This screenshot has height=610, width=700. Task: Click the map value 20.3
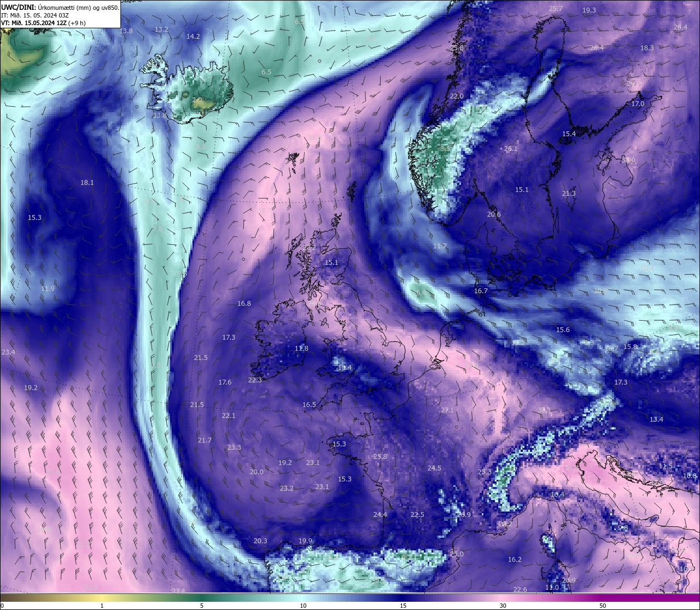260,541
